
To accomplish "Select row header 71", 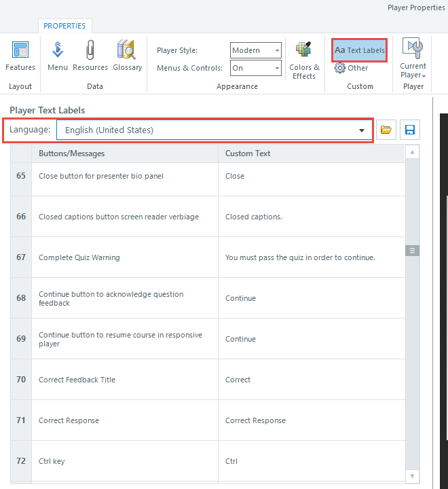I will click(21, 420).
